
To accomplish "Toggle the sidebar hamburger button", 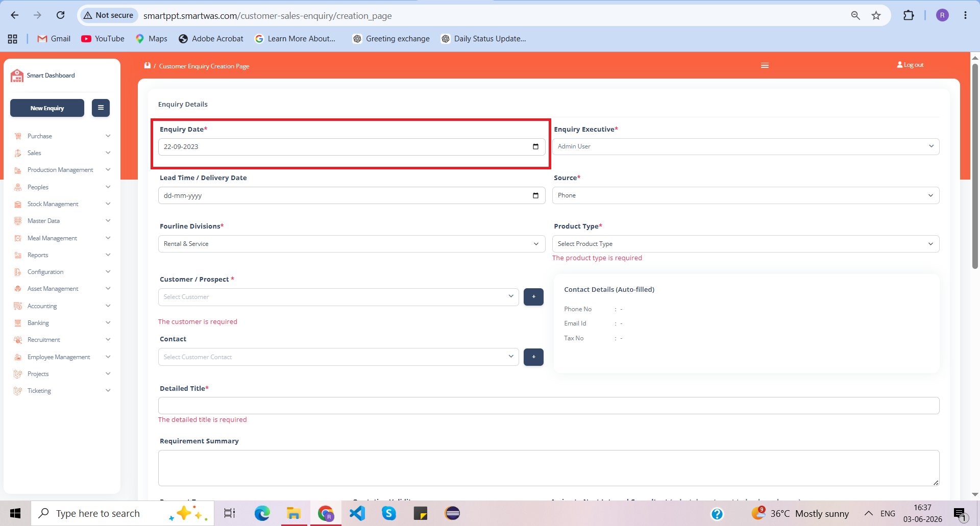I will click(x=101, y=108).
